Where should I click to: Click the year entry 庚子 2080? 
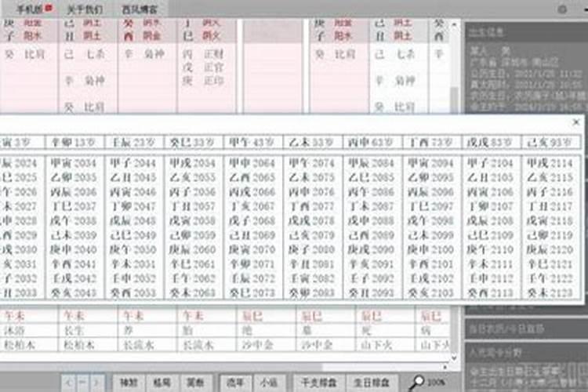312,249
